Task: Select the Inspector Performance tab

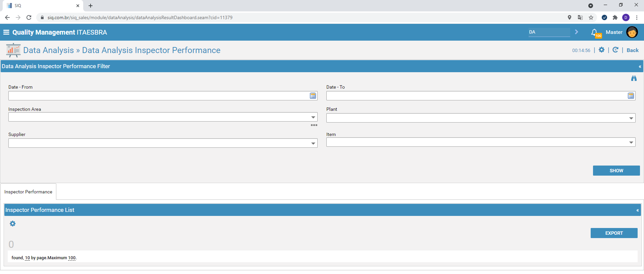Action: coord(28,192)
